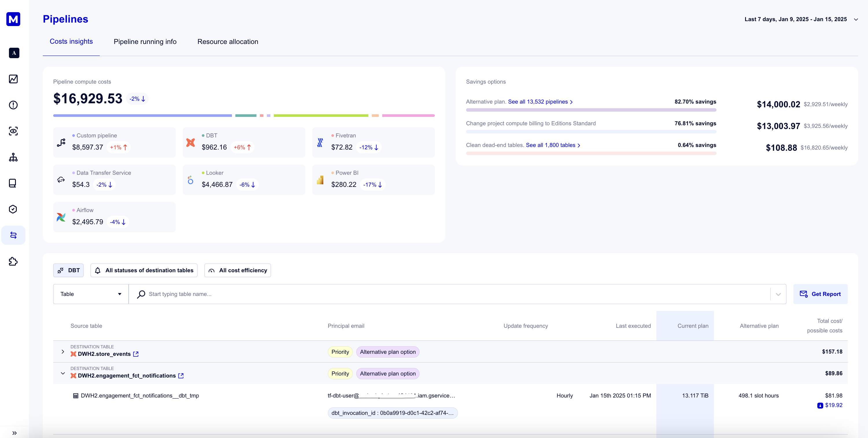The width and height of the screenshot is (868, 438).
Task: Click Get Report button
Action: click(x=820, y=294)
